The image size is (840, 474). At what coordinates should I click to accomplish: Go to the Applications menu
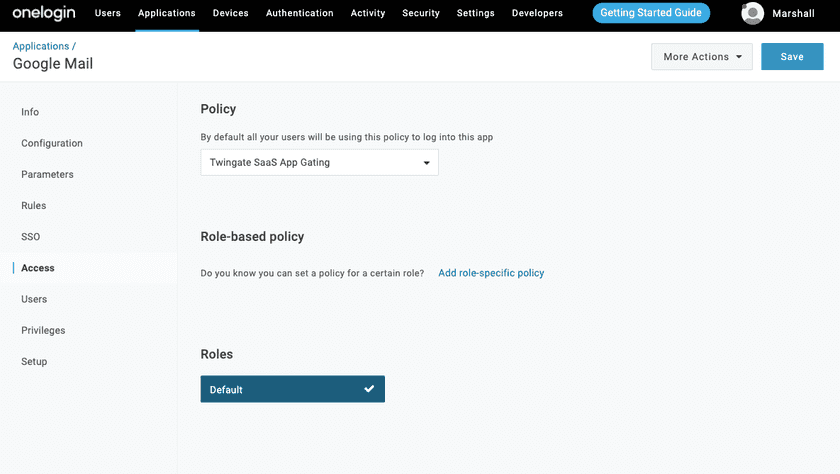(167, 14)
